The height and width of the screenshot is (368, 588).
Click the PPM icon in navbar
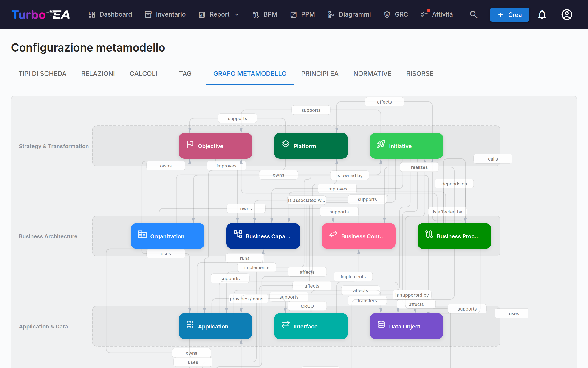[x=294, y=14]
